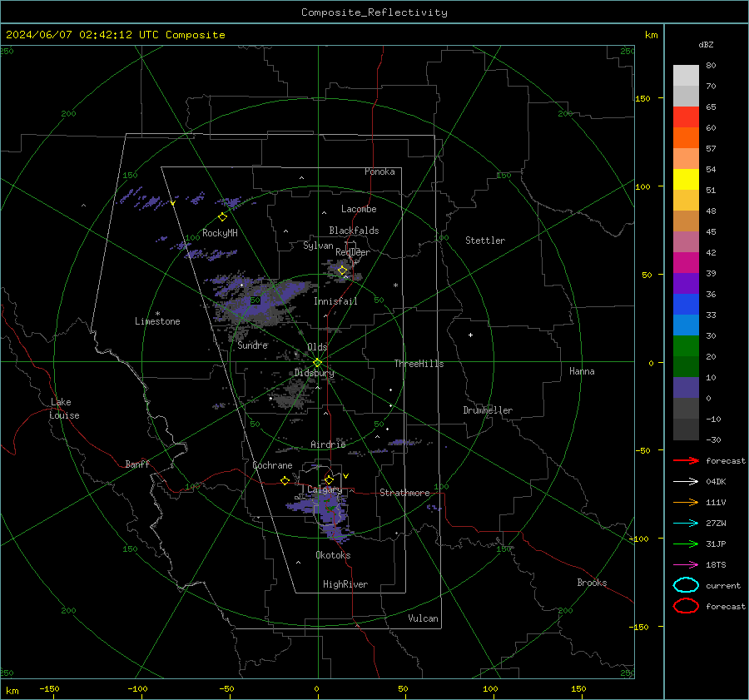Click the Sylvan label on the map
Image resolution: width=749 pixels, height=700 pixels.
(x=318, y=246)
